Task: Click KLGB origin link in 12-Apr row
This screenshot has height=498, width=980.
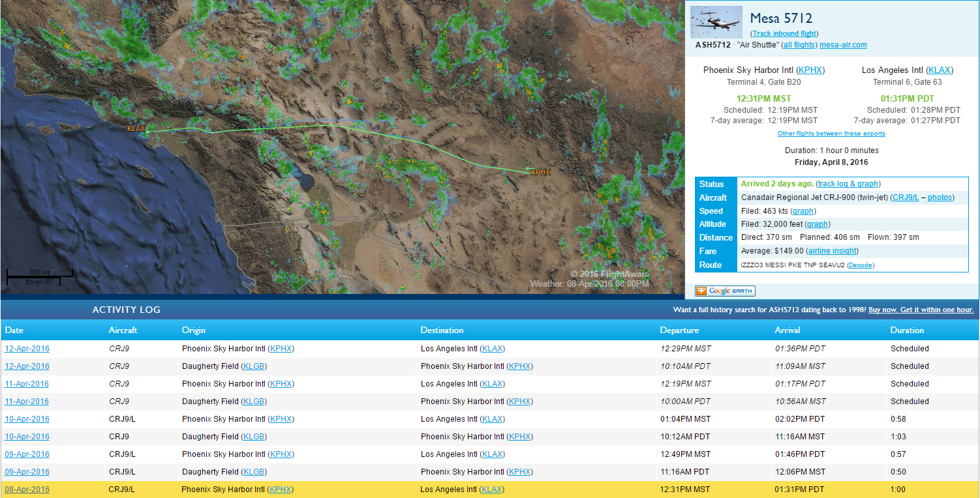Action: point(254,366)
